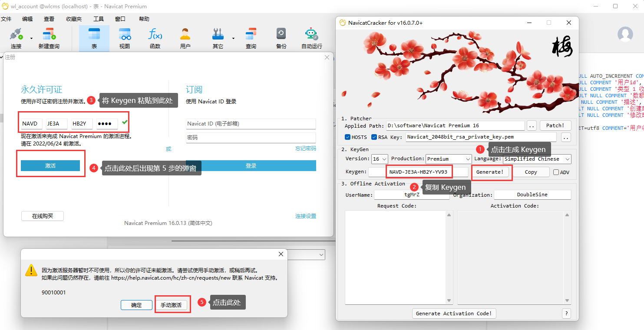This screenshot has height=330, width=644.
Task: Open the 工具 menu
Action: point(99,19)
